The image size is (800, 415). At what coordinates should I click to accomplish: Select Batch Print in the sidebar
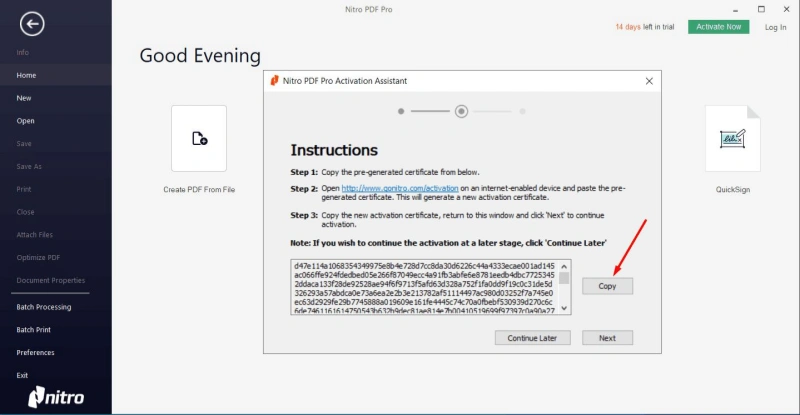33,329
